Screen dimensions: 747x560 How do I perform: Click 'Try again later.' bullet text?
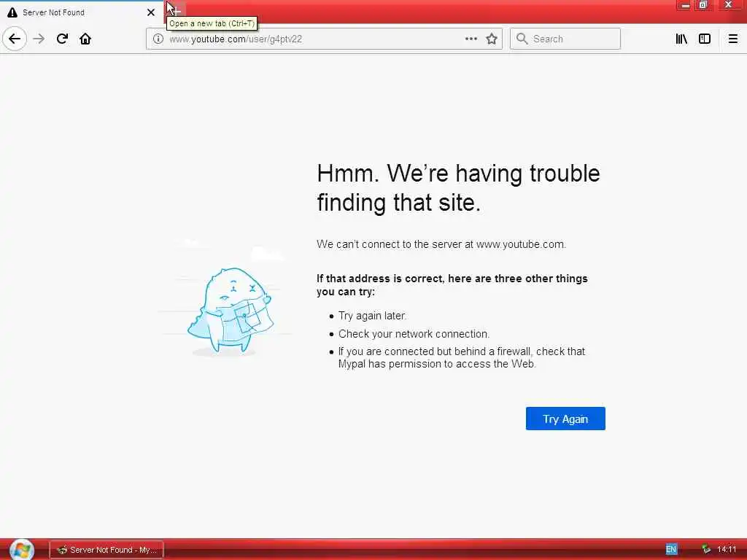[x=372, y=316]
